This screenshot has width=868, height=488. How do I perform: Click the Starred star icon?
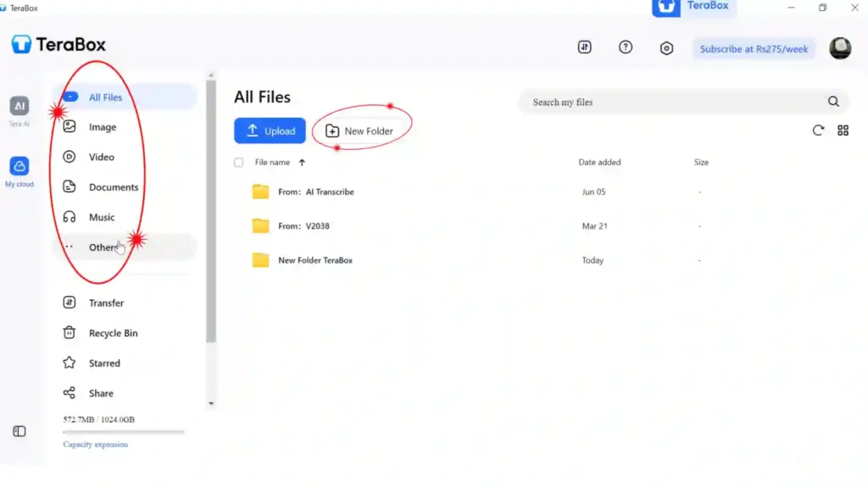(x=70, y=363)
